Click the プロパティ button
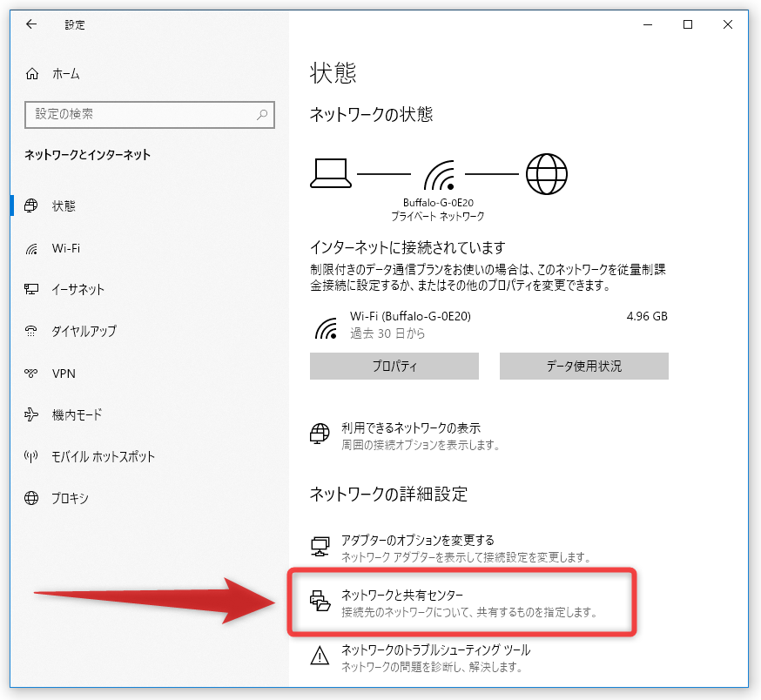This screenshot has width=761, height=700. tap(394, 366)
